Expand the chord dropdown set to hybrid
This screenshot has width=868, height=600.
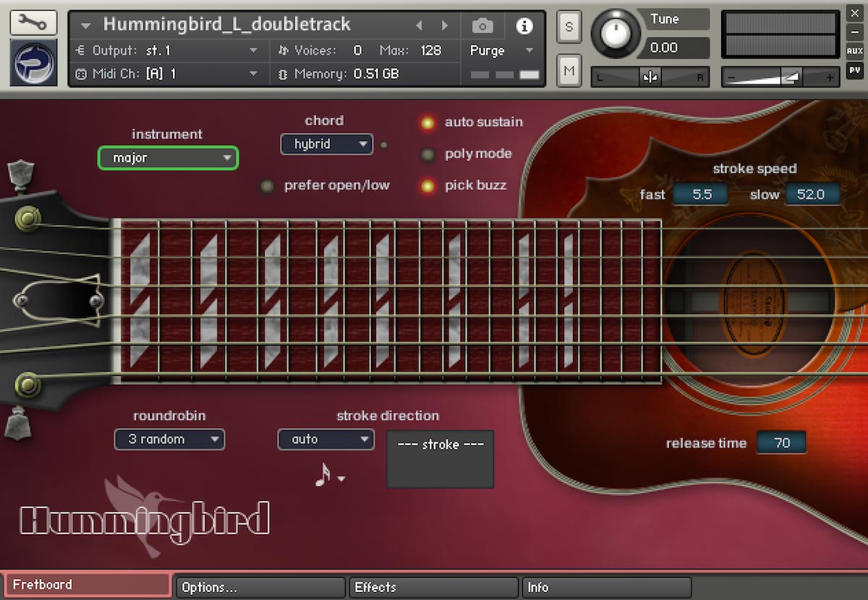326,145
